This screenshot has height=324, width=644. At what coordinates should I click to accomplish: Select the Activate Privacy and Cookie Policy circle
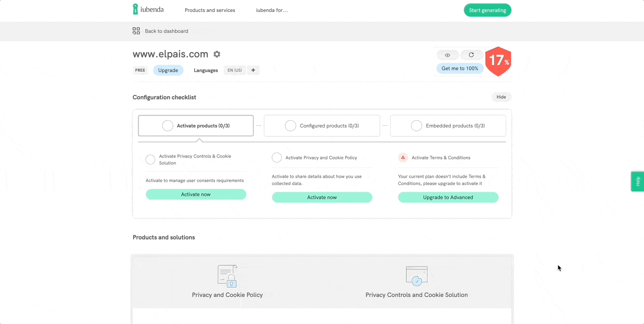click(276, 157)
